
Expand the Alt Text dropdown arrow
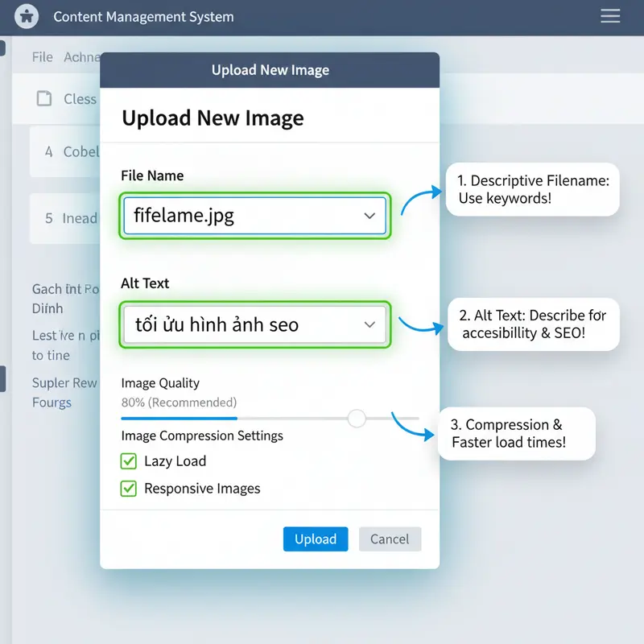369,324
